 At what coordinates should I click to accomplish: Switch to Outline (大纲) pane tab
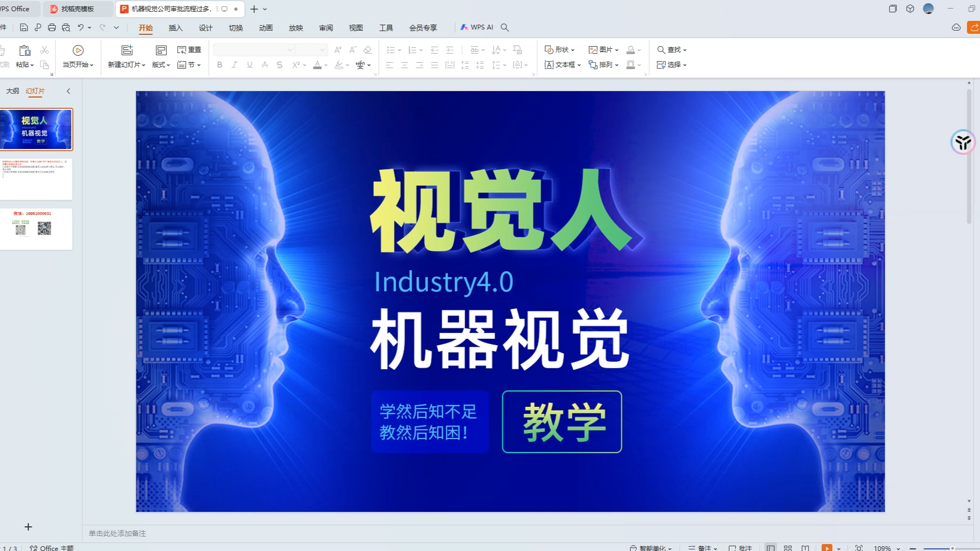(x=12, y=91)
